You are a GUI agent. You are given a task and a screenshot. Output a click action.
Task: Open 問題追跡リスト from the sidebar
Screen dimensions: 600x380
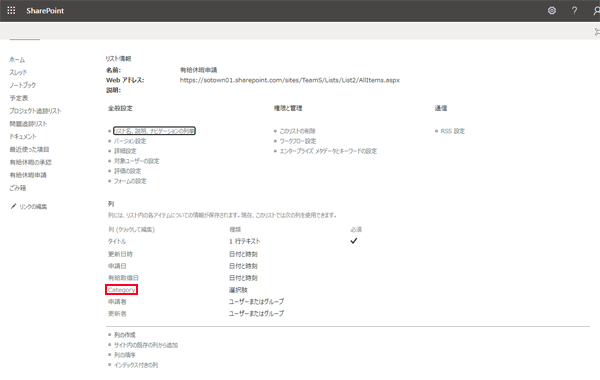[x=28, y=124]
